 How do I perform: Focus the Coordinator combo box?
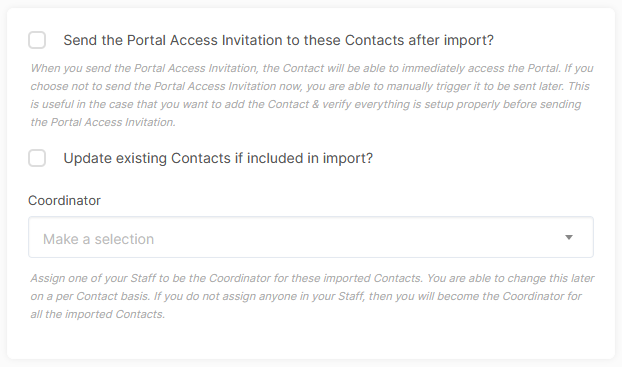click(x=311, y=237)
